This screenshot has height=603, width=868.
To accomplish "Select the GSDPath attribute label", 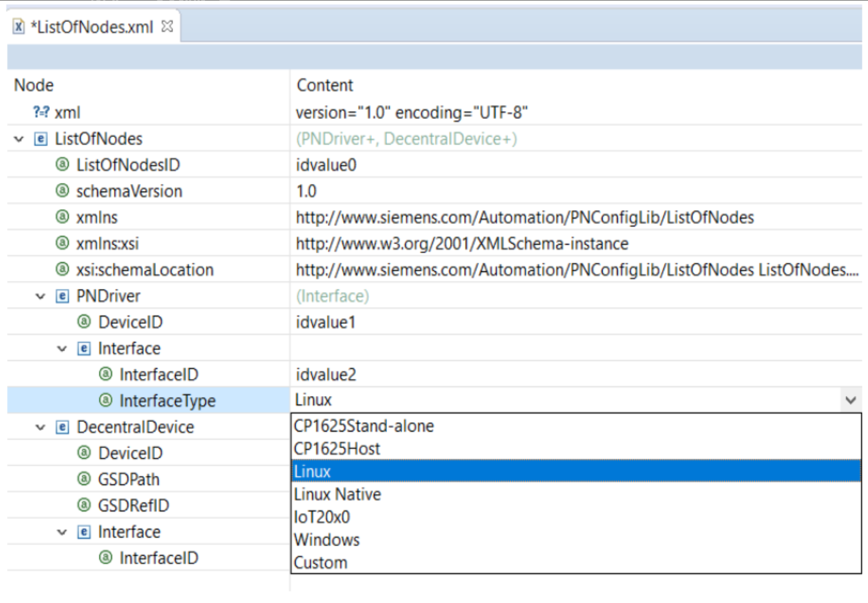I will click(129, 479).
